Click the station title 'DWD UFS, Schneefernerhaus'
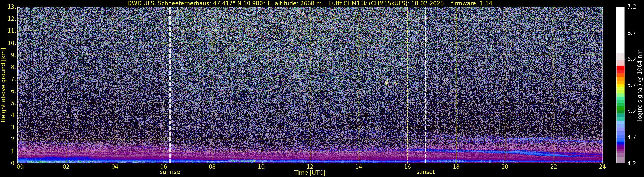Image resolution: width=644 pixels, height=177 pixels. click(x=168, y=3)
